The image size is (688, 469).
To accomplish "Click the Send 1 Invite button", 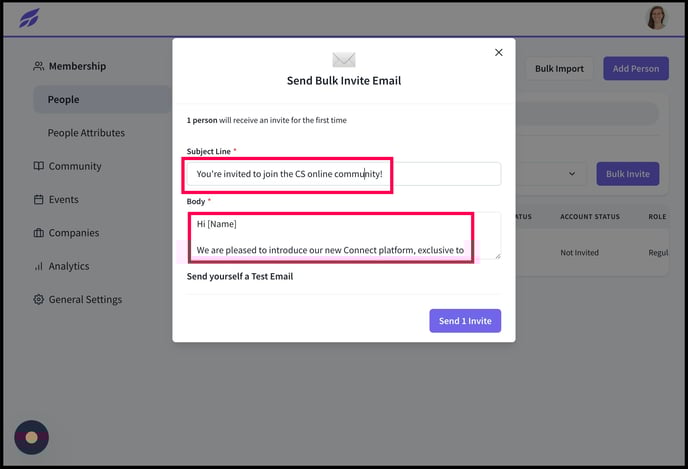I will point(465,321).
